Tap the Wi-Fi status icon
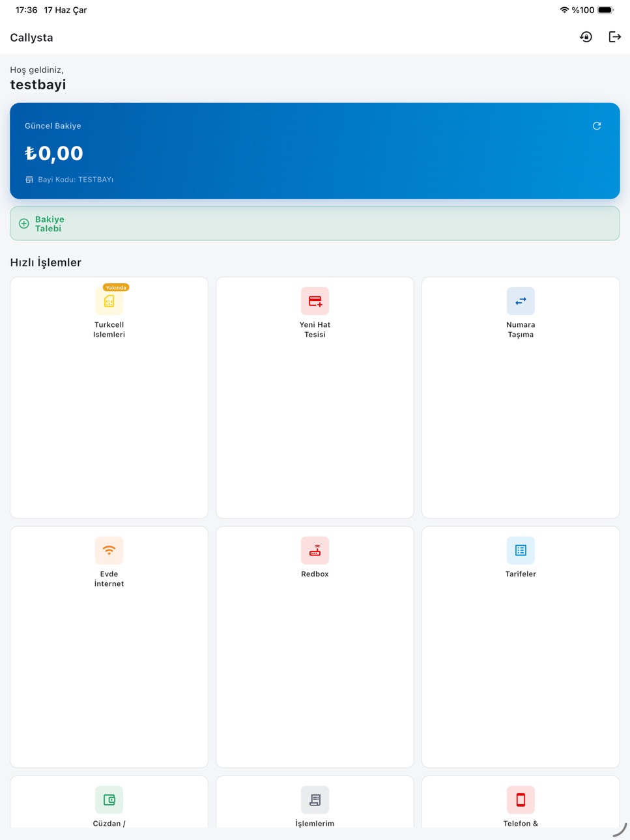This screenshot has width=630, height=840. [x=564, y=10]
